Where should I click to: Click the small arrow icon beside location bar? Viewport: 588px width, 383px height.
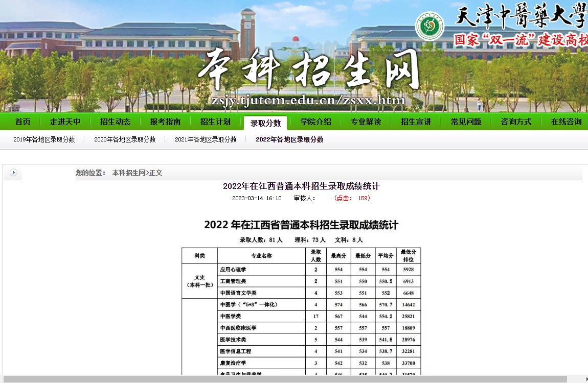point(13,173)
